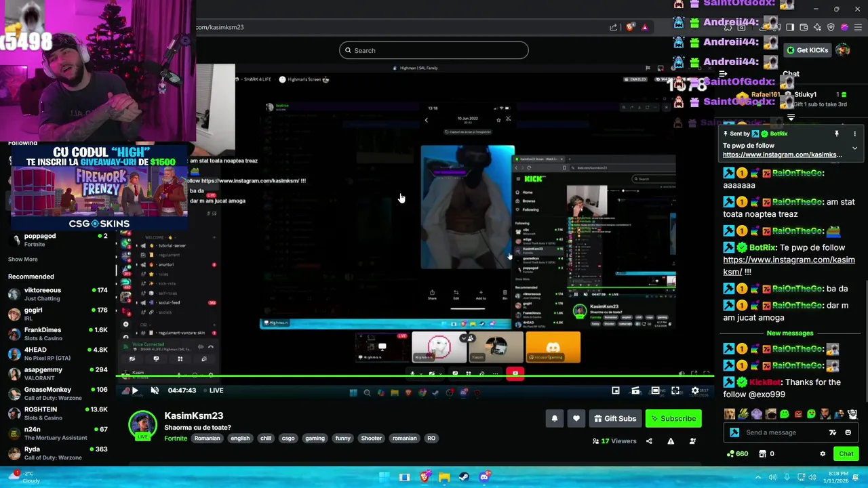The width and height of the screenshot is (868, 488).
Task: Open Steam from taskbar
Action: click(x=464, y=477)
